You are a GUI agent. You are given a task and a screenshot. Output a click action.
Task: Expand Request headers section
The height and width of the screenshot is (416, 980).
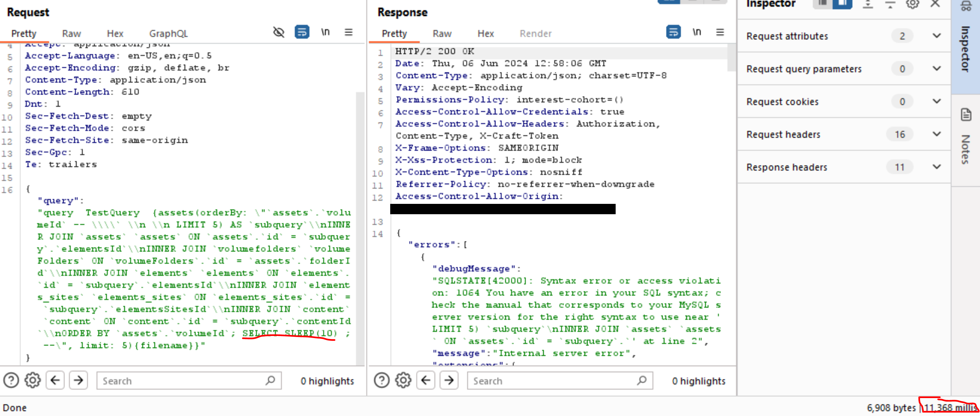pos(936,134)
